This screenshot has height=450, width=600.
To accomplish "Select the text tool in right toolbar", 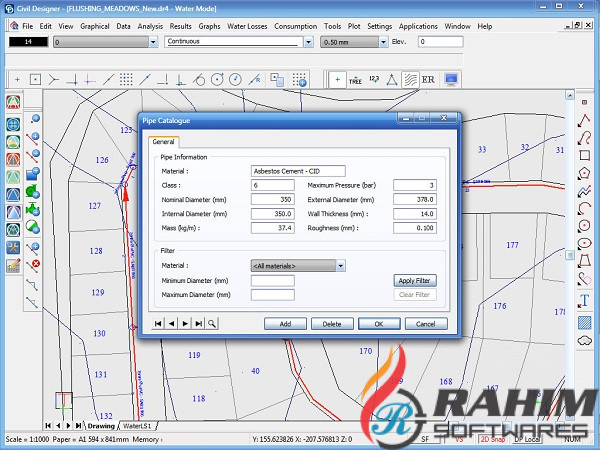I will pyautogui.click(x=583, y=301).
